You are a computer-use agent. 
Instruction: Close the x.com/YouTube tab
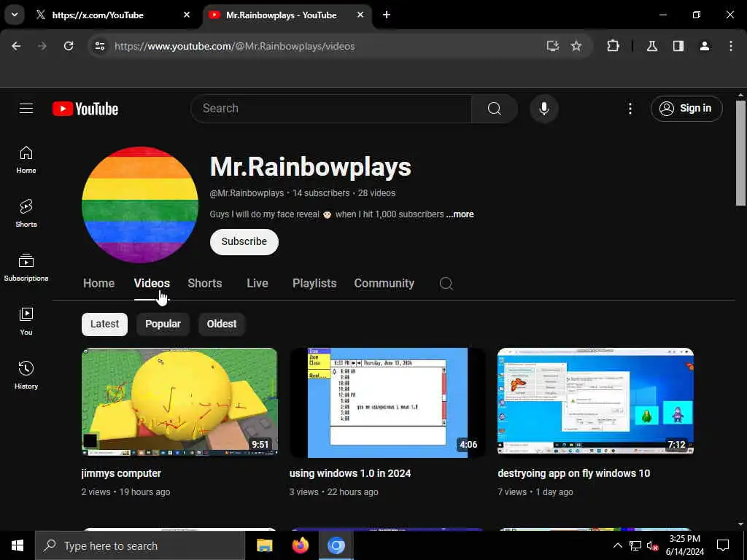pos(187,15)
